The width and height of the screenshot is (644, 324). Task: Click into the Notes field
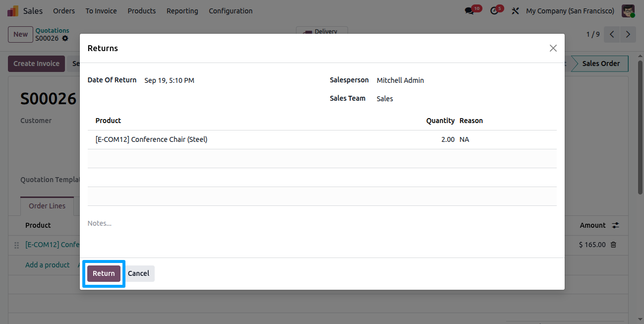pyautogui.click(x=322, y=223)
